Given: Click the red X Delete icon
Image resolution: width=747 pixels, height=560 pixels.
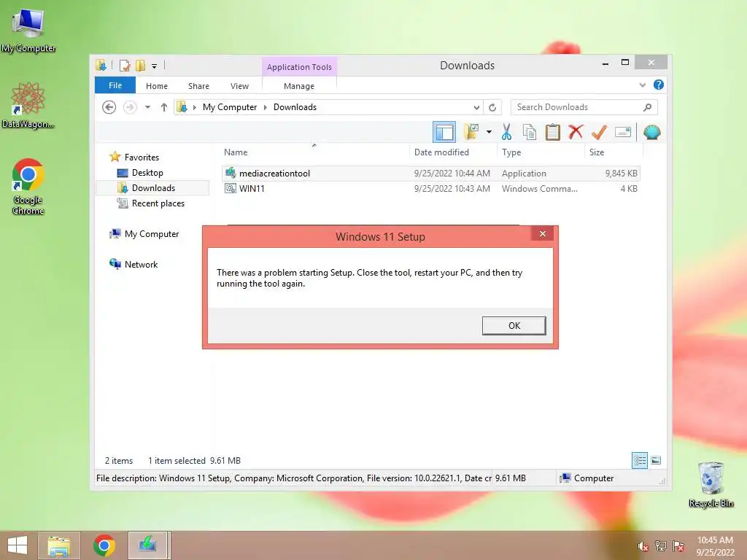Looking at the screenshot, I should [576, 132].
